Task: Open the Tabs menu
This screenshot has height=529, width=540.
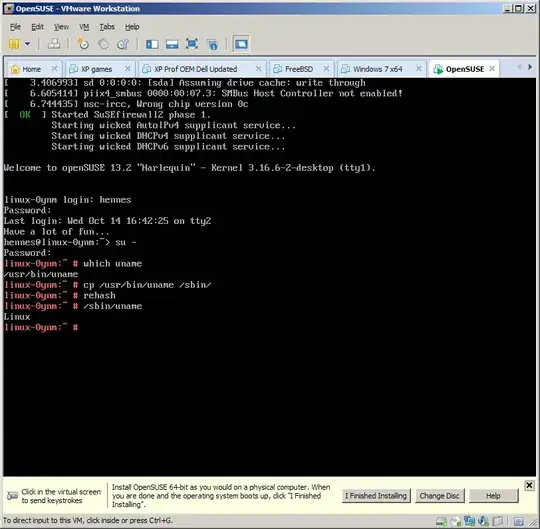Action: tap(107, 27)
